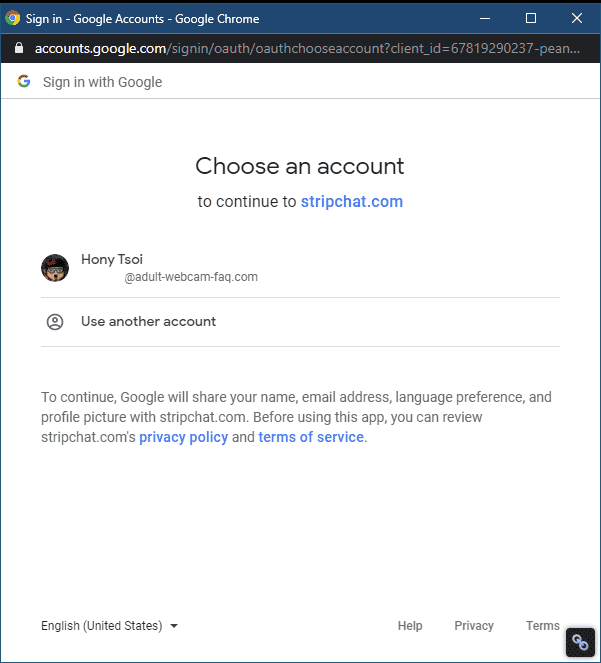
Task: Click the link icon in bottom corner
Action: (580, 643)
